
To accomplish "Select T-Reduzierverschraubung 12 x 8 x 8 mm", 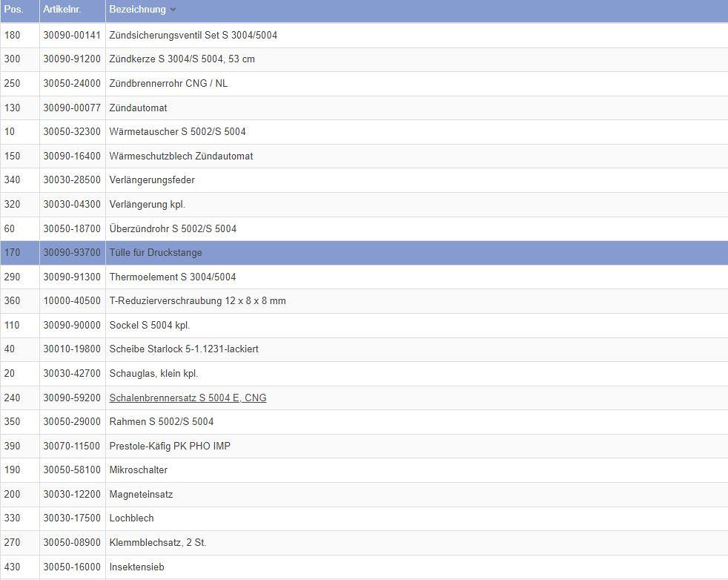I will pos(197,301).
